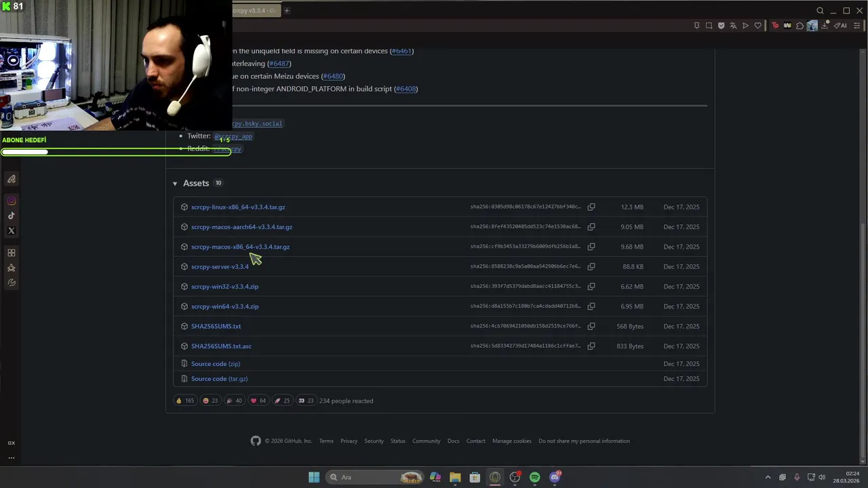Open Easy setup sliders icon
Image resolution: width=868 pixels, height=488 pixels.
coord(856,26)
